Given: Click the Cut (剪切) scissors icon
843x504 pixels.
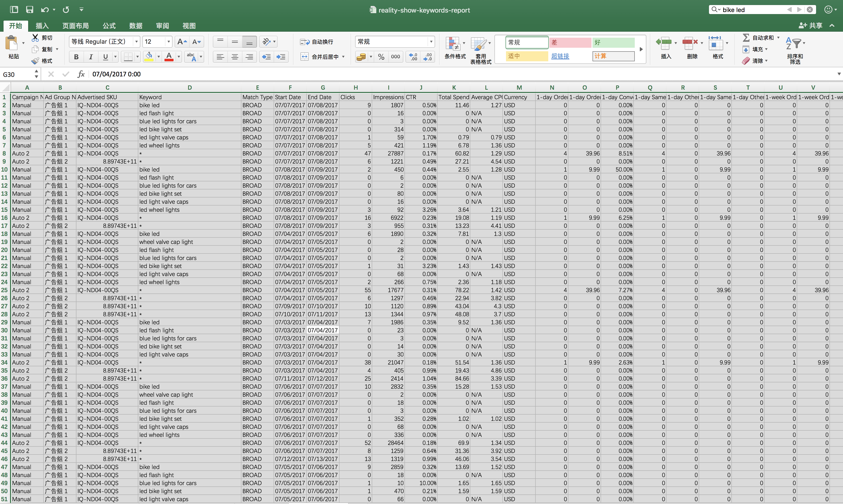Looking at the screenshot, I should (35, 37).
